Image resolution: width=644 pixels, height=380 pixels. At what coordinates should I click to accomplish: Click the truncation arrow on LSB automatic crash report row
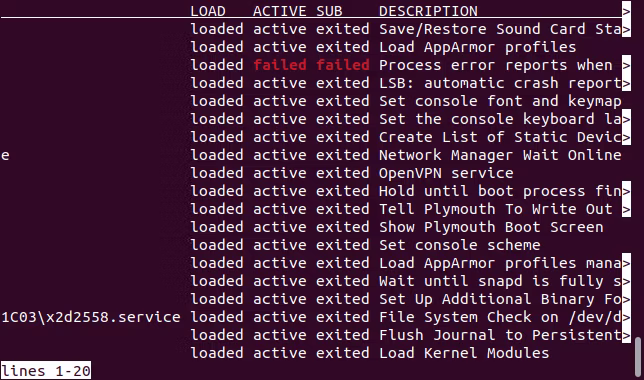(626, 83)
